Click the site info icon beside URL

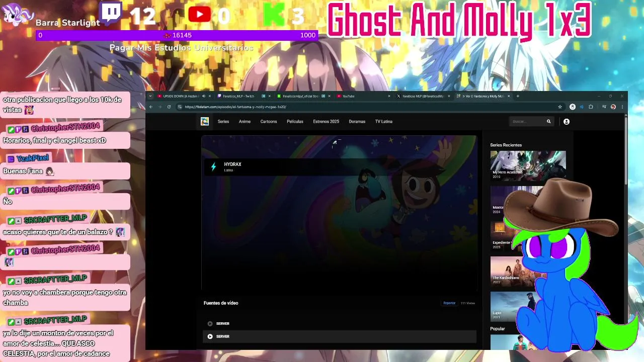coord(180,107)
